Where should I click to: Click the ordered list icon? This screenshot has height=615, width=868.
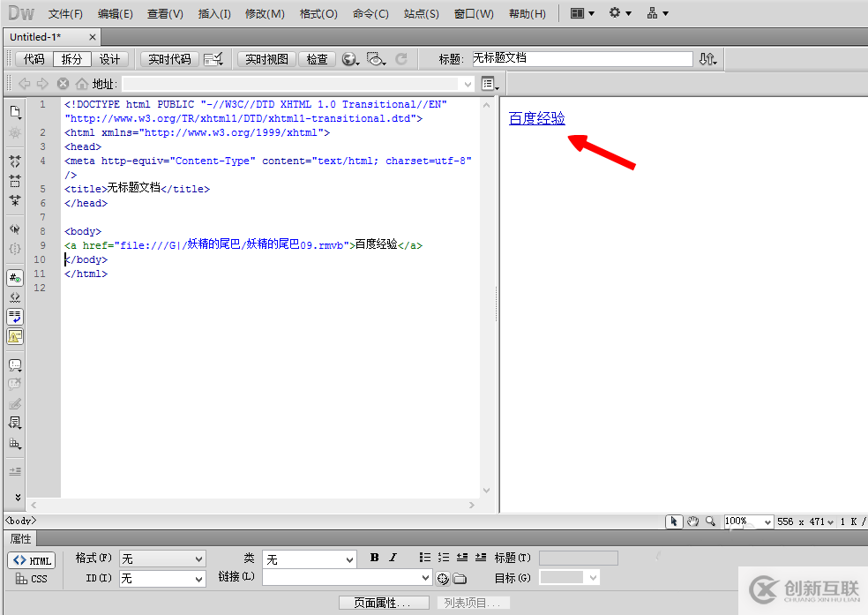click(444, 558)
